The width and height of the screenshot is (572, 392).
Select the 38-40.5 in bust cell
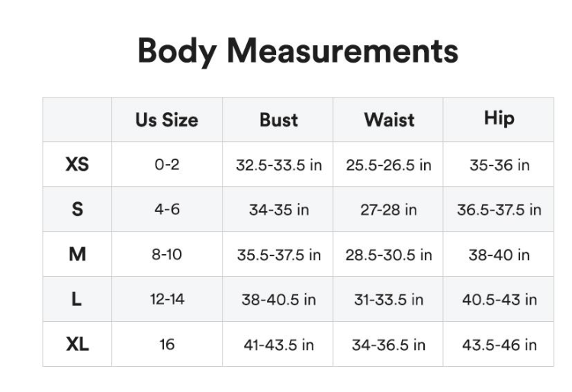pyautogui.click(x=278, y=300)
